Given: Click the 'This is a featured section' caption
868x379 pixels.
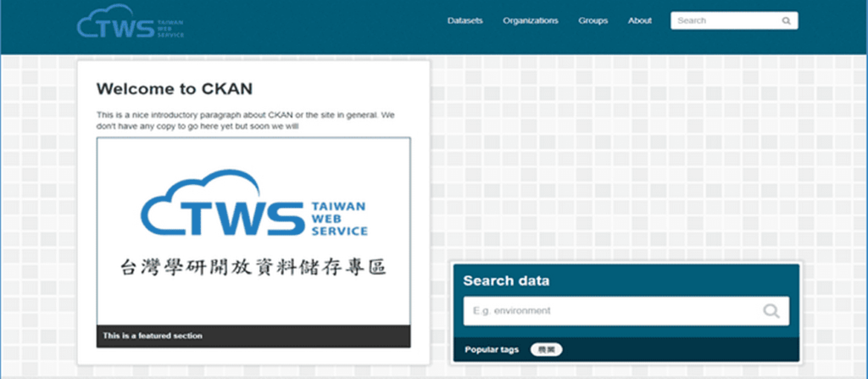Looking at the screenshot, I should click(x=153, y=336).
